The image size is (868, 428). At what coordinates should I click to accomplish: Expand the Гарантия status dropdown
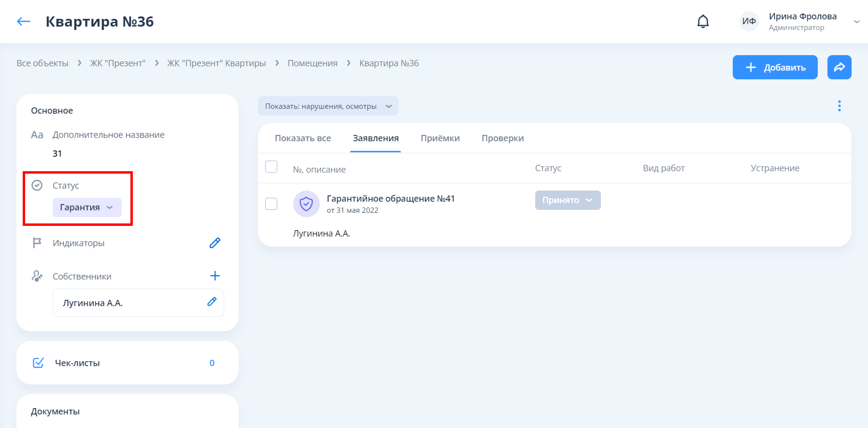click(87, 207)
